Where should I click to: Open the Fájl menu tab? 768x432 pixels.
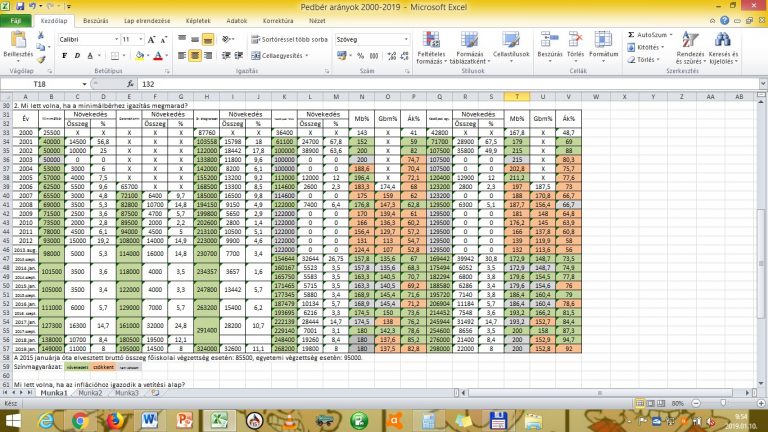point(18,19)
